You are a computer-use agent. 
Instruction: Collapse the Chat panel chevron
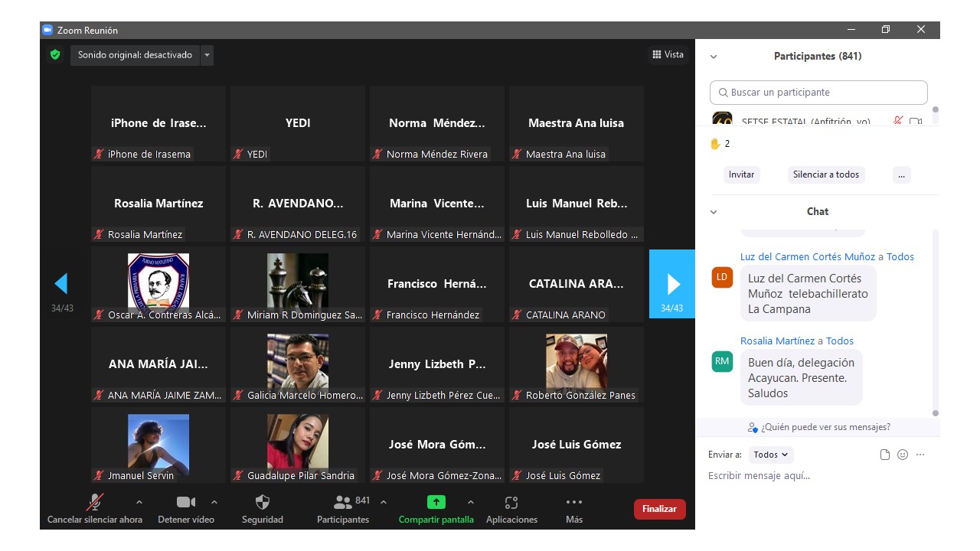pos(714,212)
